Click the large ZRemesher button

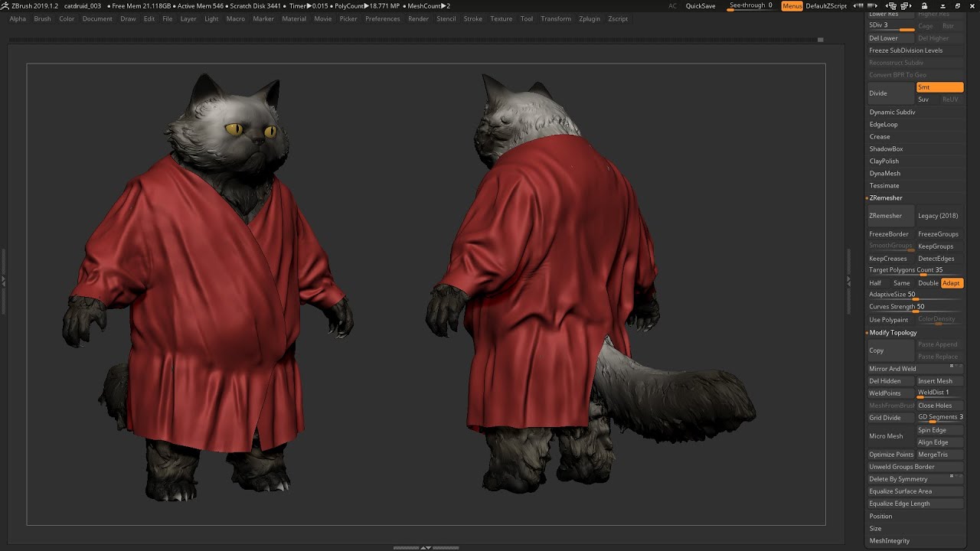890,216
